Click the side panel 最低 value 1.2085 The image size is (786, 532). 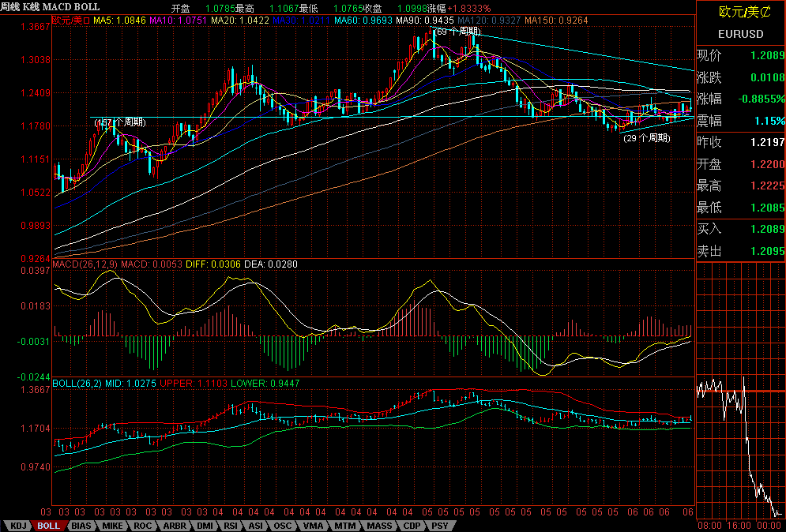click(768, 208)
